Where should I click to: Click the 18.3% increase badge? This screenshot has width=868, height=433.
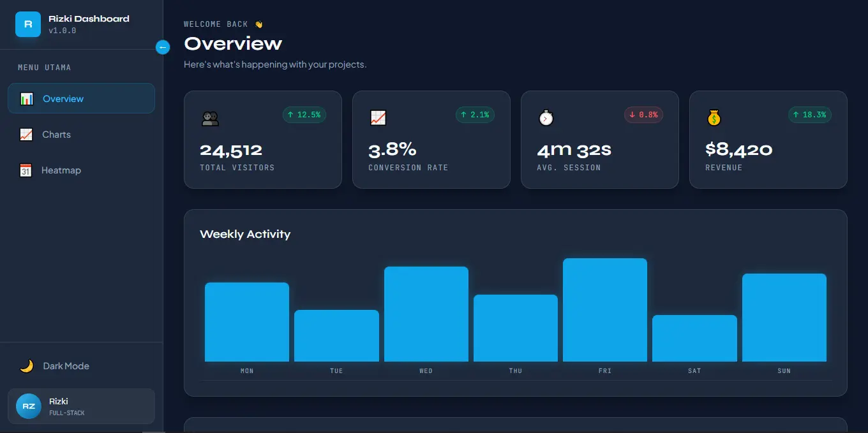point(809,115)
